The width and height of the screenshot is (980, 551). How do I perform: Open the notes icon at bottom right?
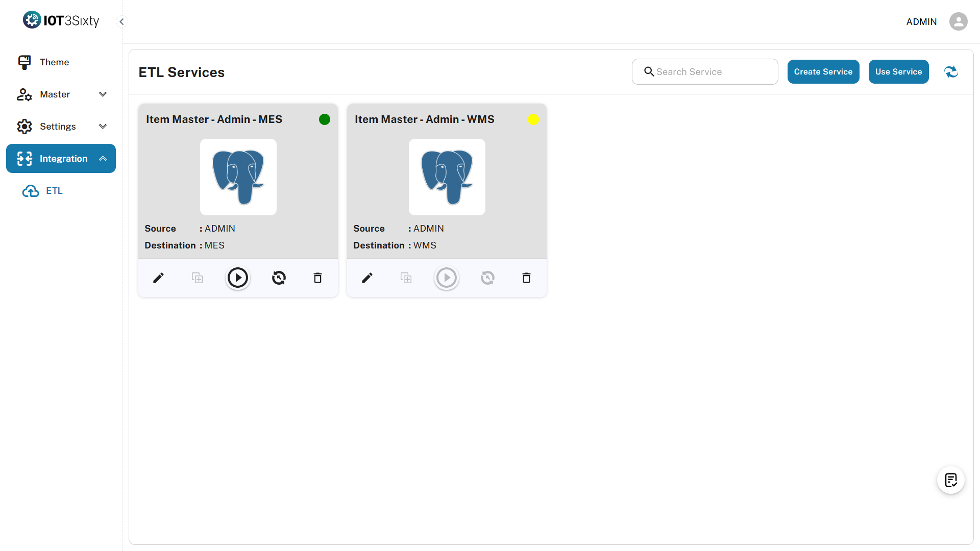[x=950, y=480]
